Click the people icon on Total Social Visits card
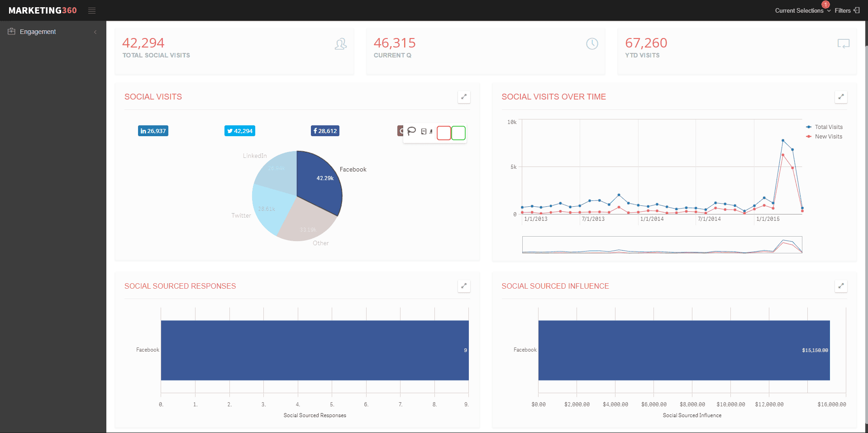The width and height of the screenshot is (868, 433). click(340, 44)
